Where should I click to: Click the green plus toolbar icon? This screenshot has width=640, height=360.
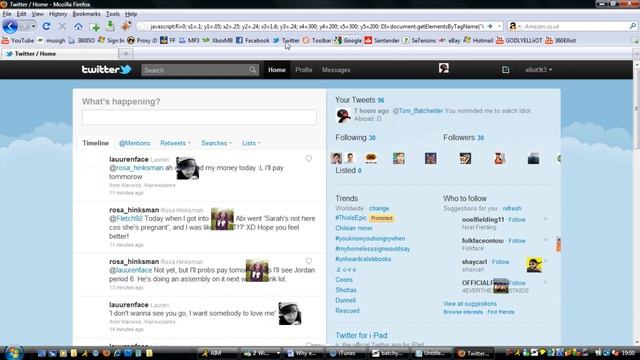pos(95,27)
